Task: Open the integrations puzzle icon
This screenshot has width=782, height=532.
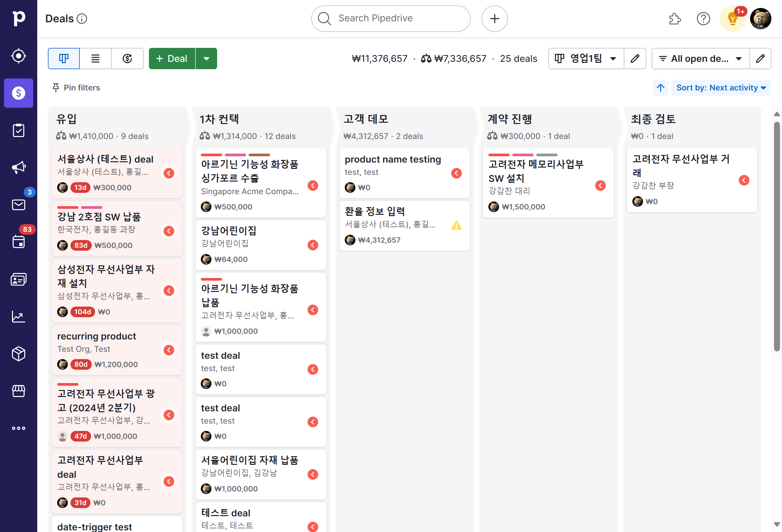Action: tap(675, 19)
